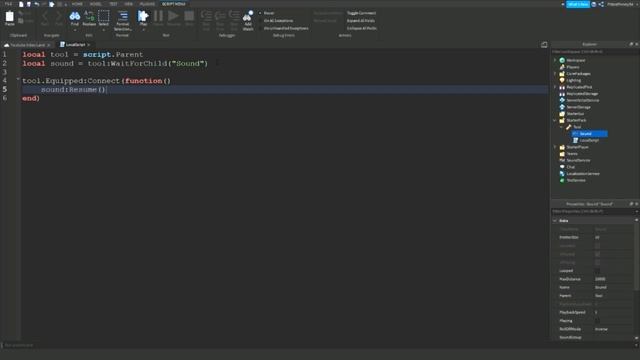Open the TEST ribbon tab
The image size is (640, 360).
pos(113,4)
